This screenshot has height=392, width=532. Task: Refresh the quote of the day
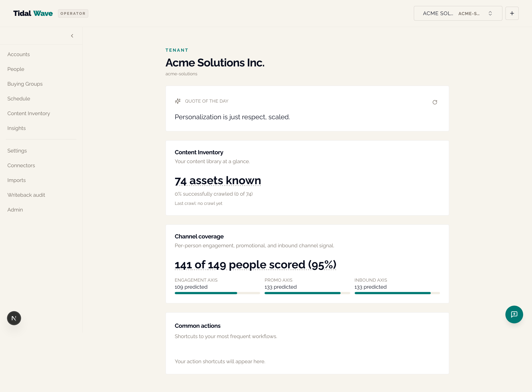pyautogui.click(x=435, y=102)
